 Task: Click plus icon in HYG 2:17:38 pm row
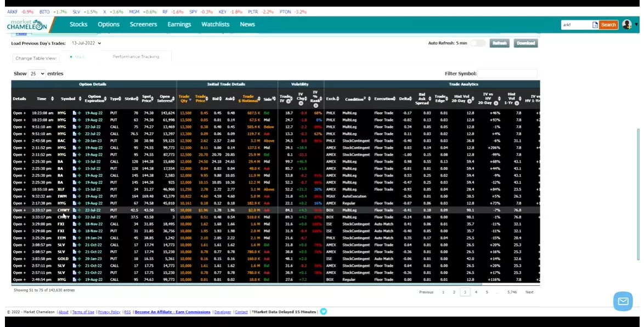pos(80,203)
